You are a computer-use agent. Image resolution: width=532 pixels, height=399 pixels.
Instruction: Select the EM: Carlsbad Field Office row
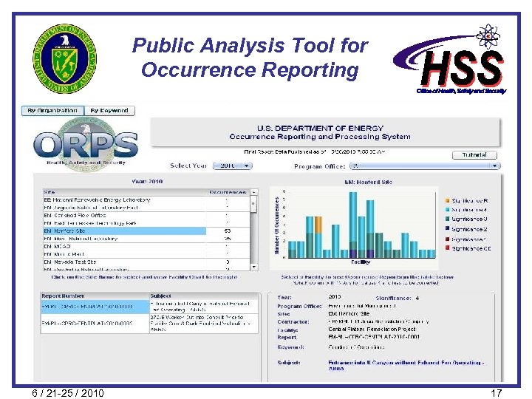146,216
